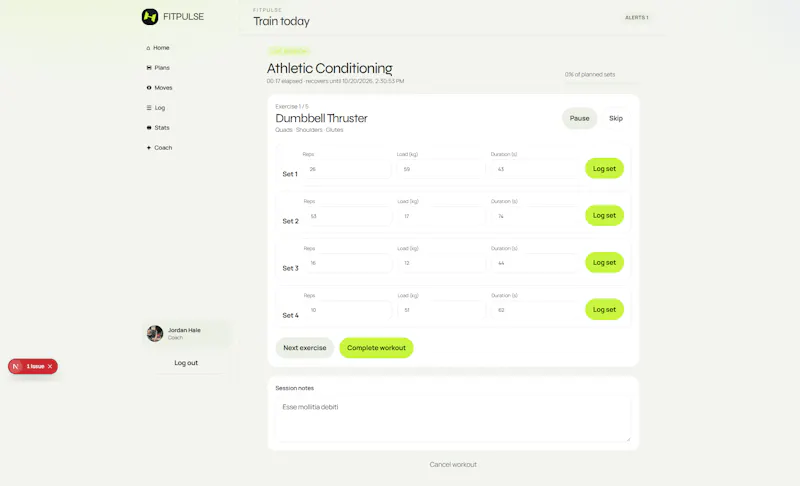Image resolution: width=800 pixels, height=486 pixels.
Task: Click the Train today page title
Action: pyautogui.click(x=282, y=21)
